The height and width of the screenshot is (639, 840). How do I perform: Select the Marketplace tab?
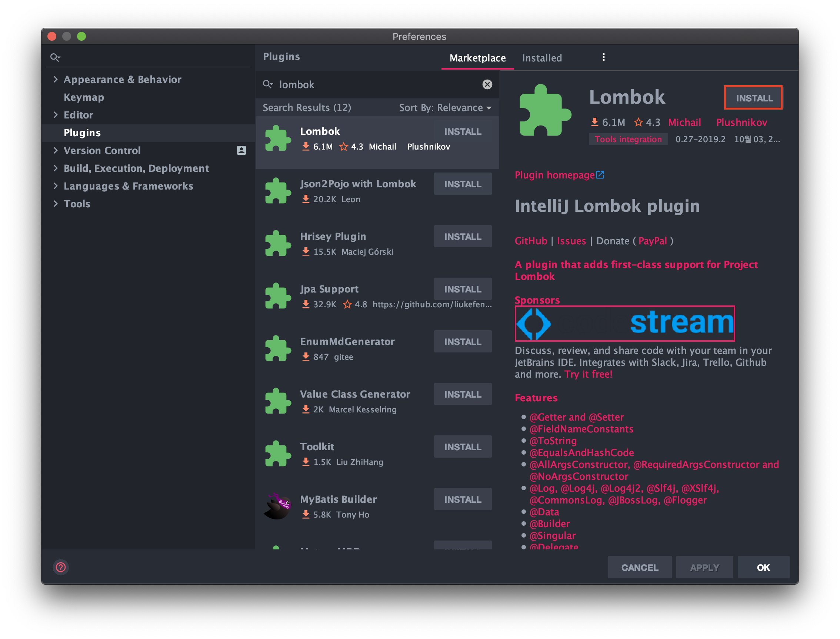[477, 58]
